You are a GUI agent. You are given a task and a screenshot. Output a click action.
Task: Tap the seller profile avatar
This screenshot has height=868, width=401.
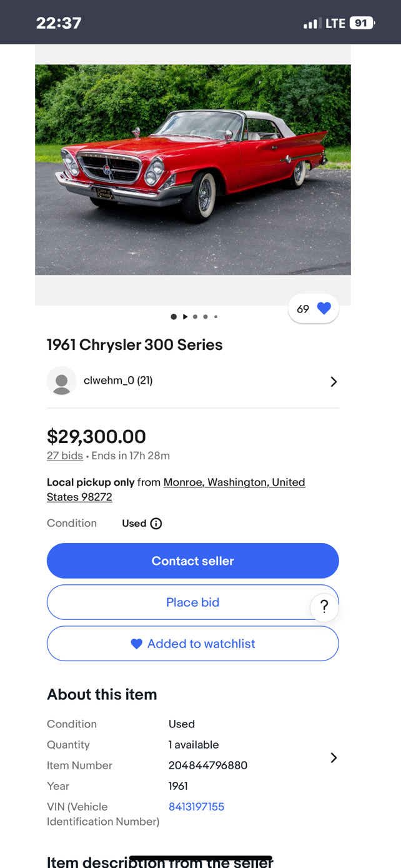(61, 381)
